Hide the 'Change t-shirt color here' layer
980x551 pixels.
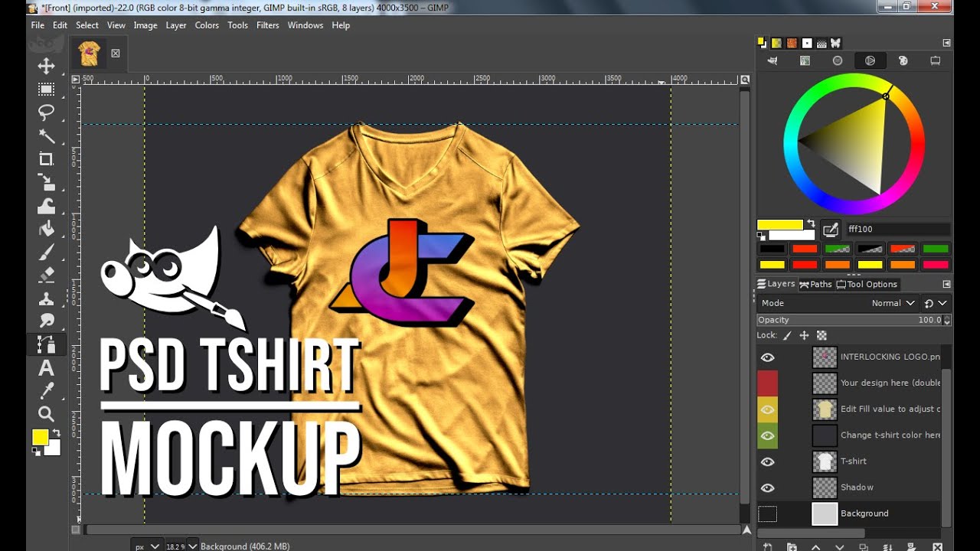[x=767, y=435]
